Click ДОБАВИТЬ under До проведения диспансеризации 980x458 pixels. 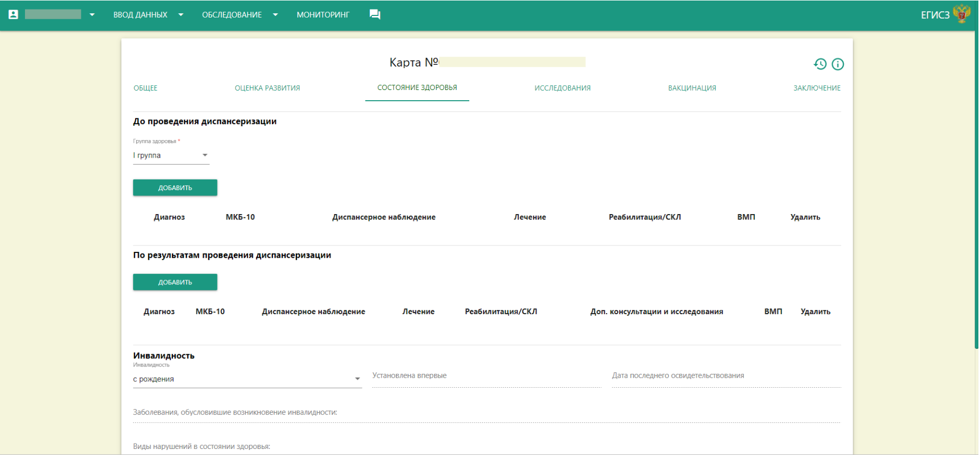point(175,187)
